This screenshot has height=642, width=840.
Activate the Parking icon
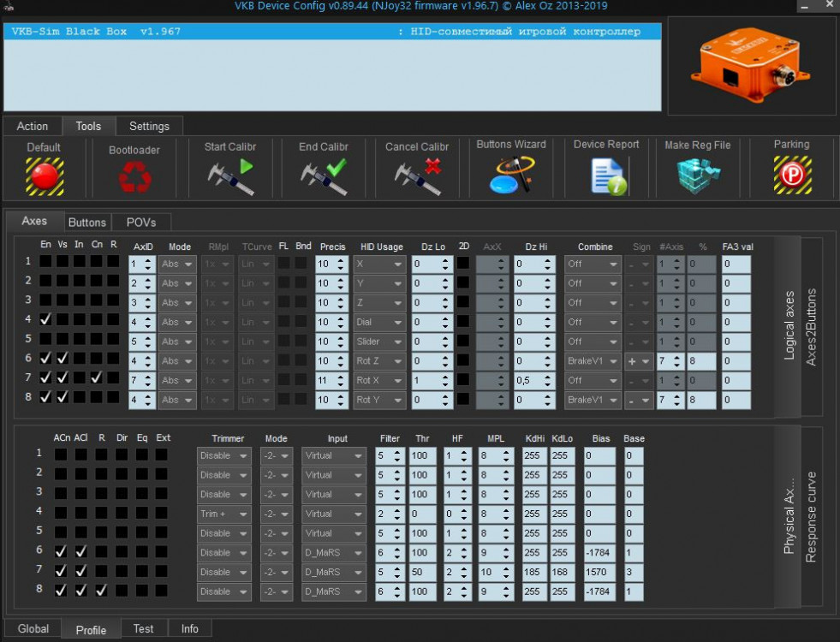tap(792, 175)
